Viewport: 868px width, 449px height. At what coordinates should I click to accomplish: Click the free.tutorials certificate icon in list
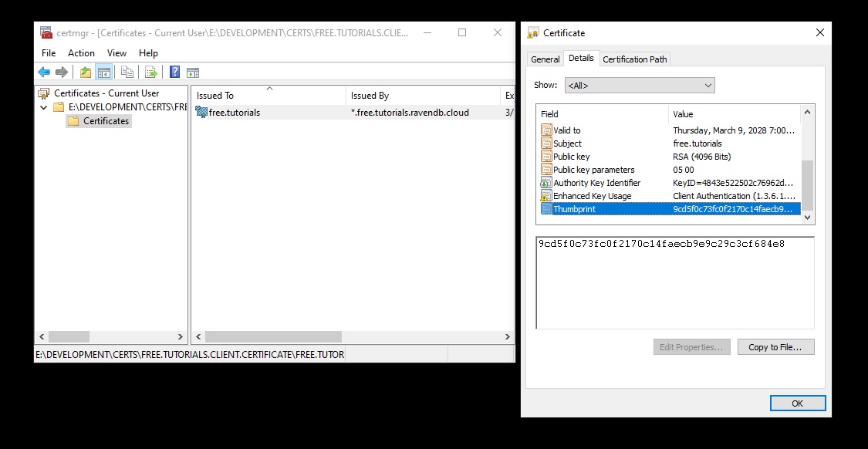[x=201, y=113]
